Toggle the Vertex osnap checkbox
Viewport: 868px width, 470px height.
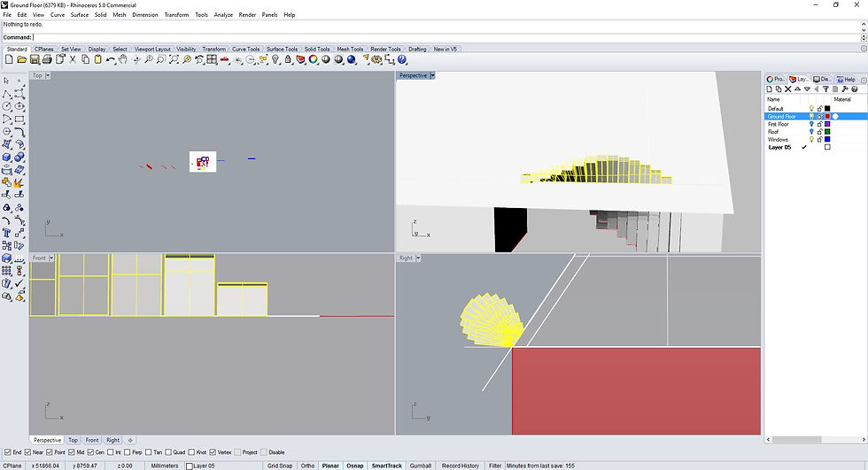point(213,452)
